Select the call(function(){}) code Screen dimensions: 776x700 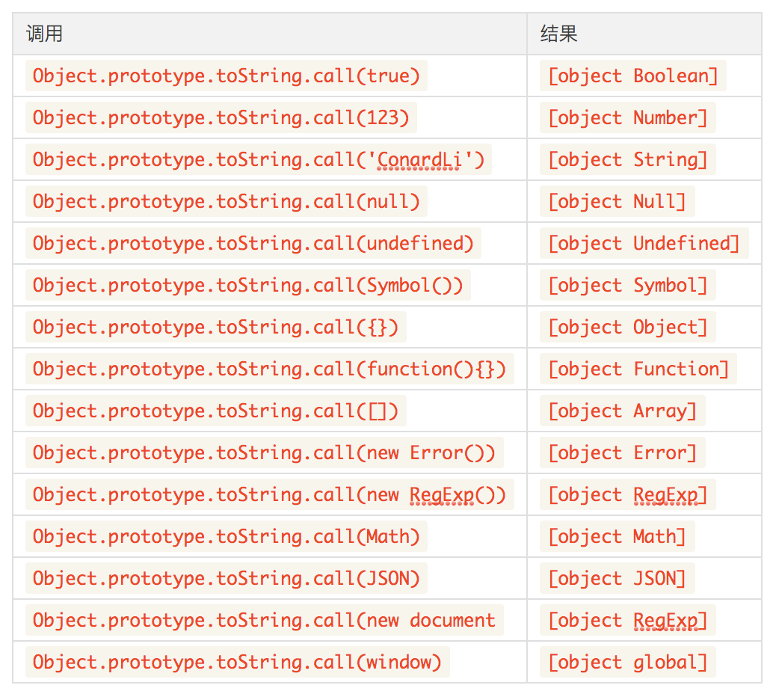pyautogui.click(x=270, y=369)
